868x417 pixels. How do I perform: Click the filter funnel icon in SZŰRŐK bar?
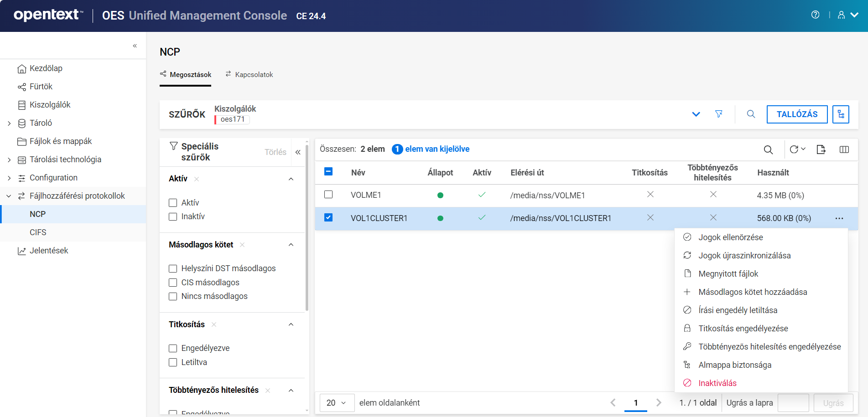tap(719, 114)
